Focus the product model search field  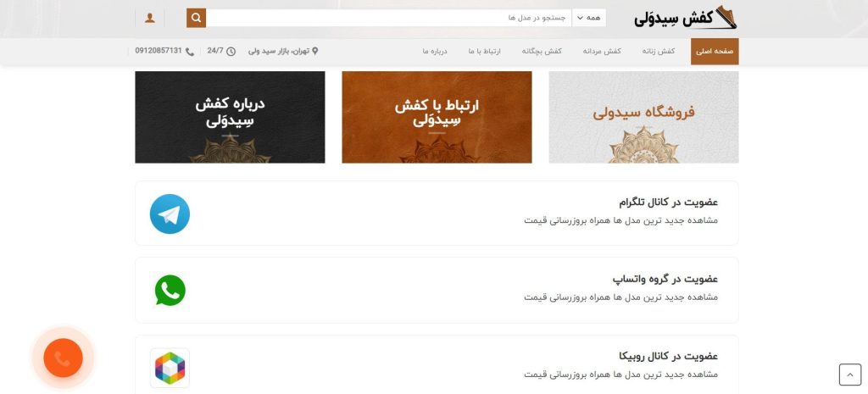click(x=390, y=18)
